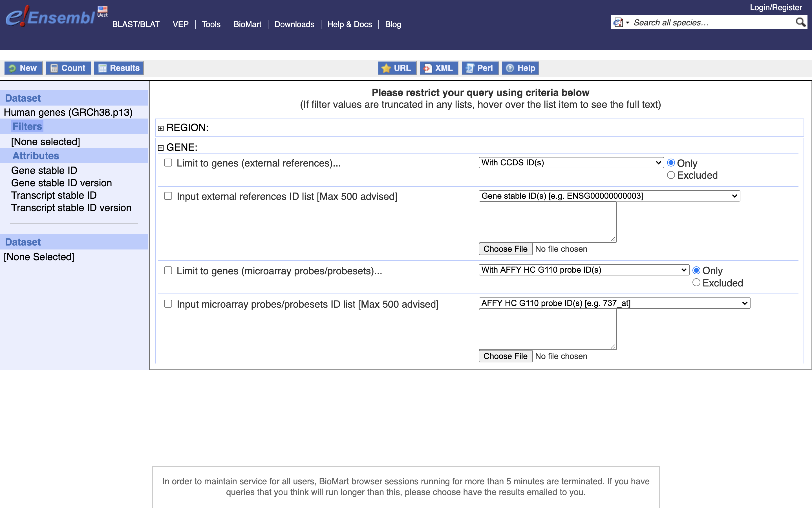Click the Count button

[x=68, y=68]
